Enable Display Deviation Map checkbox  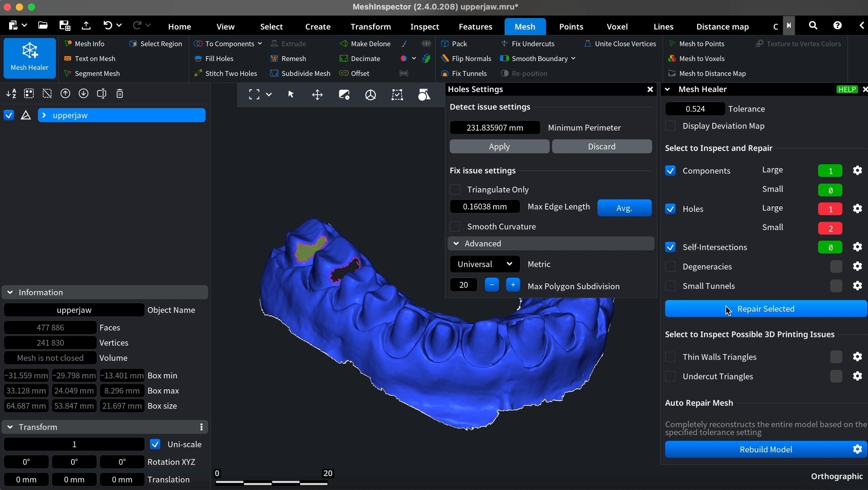670,126
